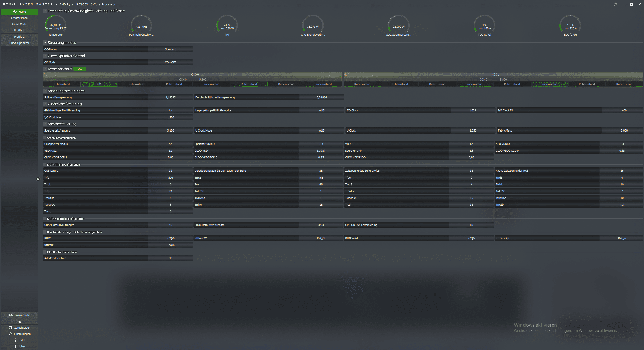The image size is (644, 350).
Task: Click the CLDO VDDP value 1,1987
Action: tap(321, 151)
